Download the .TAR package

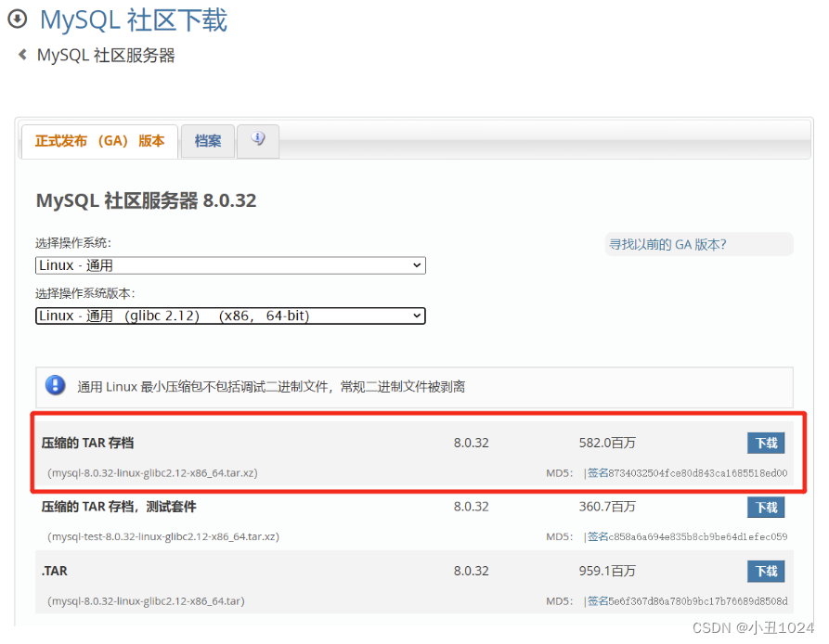pyautogui.click(x=765, y=571)
